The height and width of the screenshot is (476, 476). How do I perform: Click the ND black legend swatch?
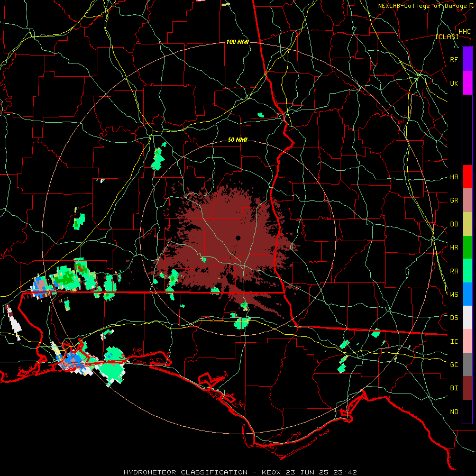point(467,411)
